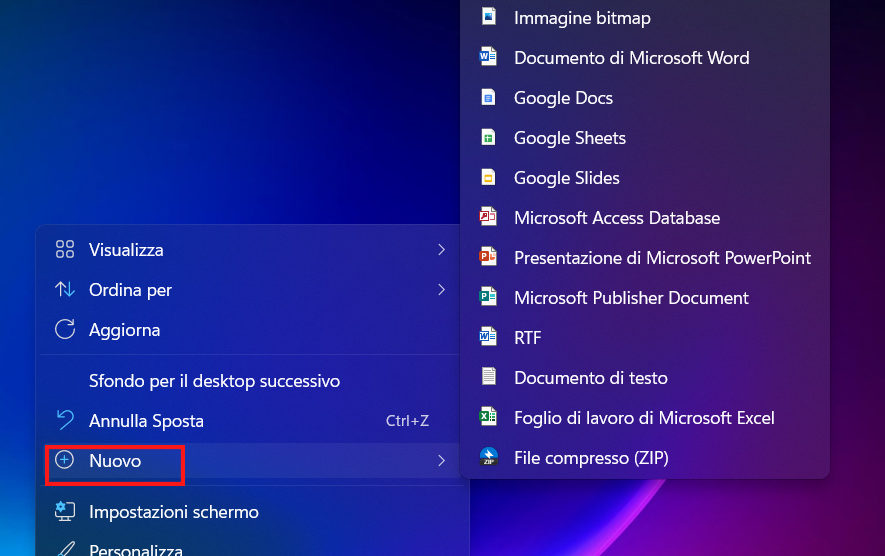The height and width of the screenshot is (556, 885).
Task: Click the compressed ZIP file icon
Action: 488,458
